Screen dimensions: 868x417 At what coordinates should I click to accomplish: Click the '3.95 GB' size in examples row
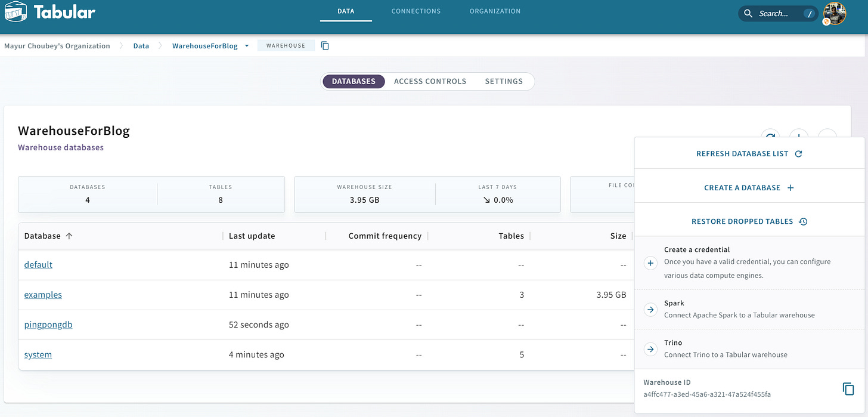pos(612,295)
